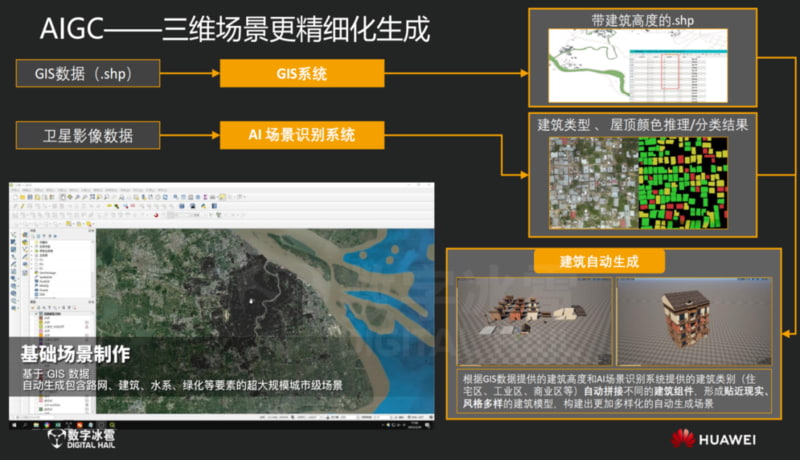Open the taskbar search icon
This screenshot has height=460, width=800.
tap(27, 427)
